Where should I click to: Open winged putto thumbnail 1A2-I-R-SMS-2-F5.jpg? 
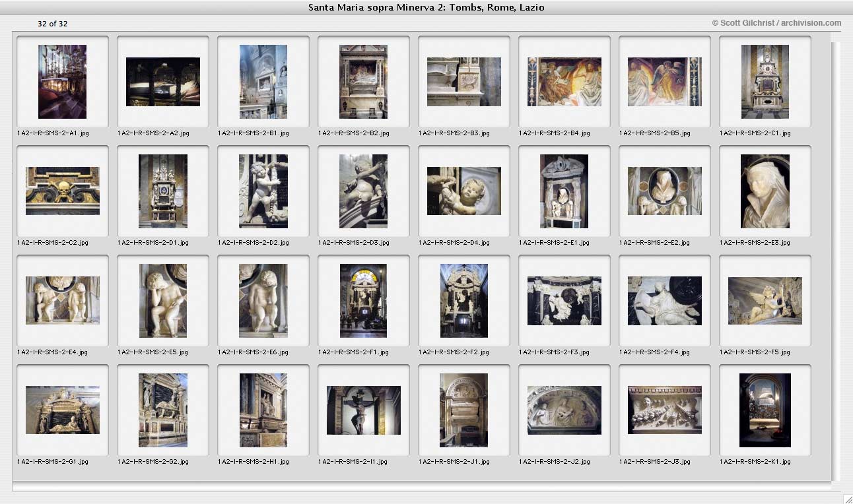click(x=765, y=301)
